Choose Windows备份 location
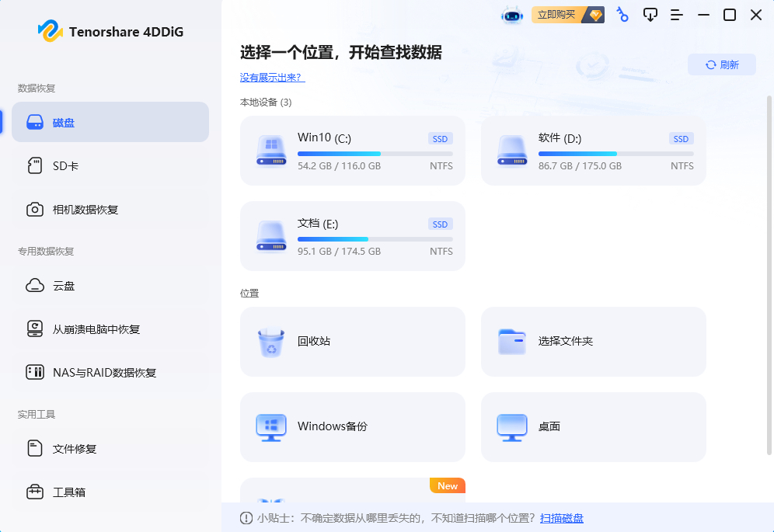Image resolution: width=774 pixels, height=532 pixels. (353, 427)
